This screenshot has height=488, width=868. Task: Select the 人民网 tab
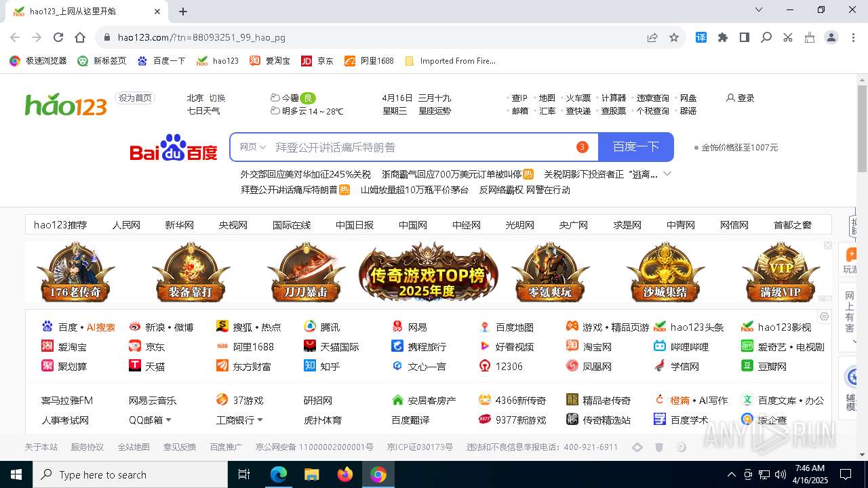pyautogui.click(x=126, y=225)
